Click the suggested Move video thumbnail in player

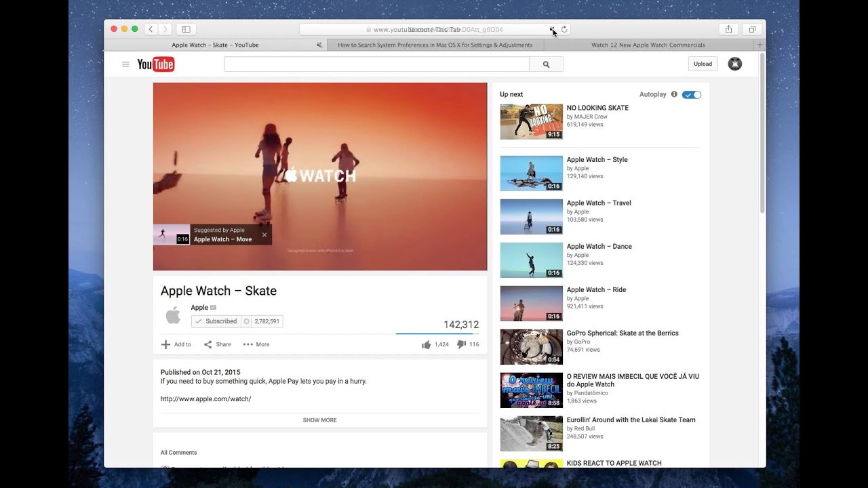(172, 235)
